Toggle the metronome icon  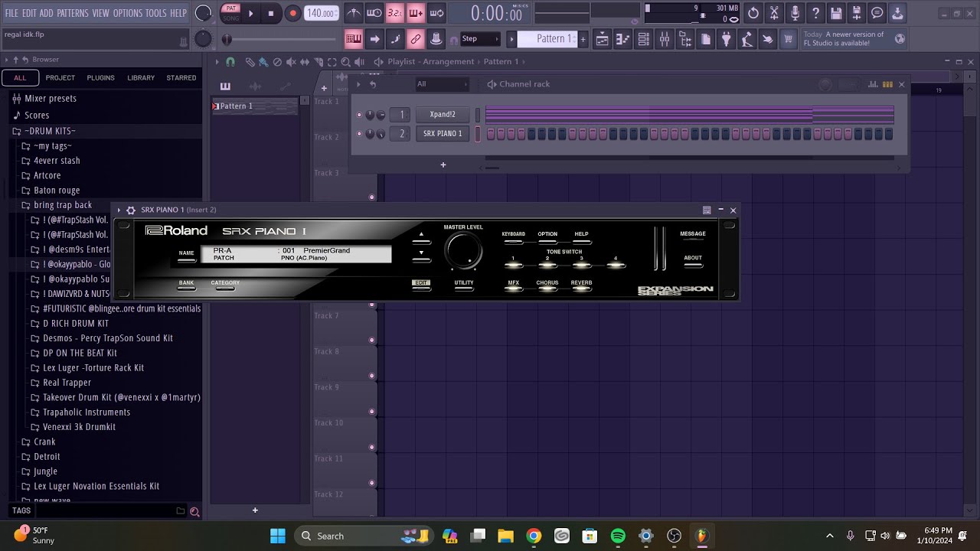pyautogui.click(x=354, y=13)
